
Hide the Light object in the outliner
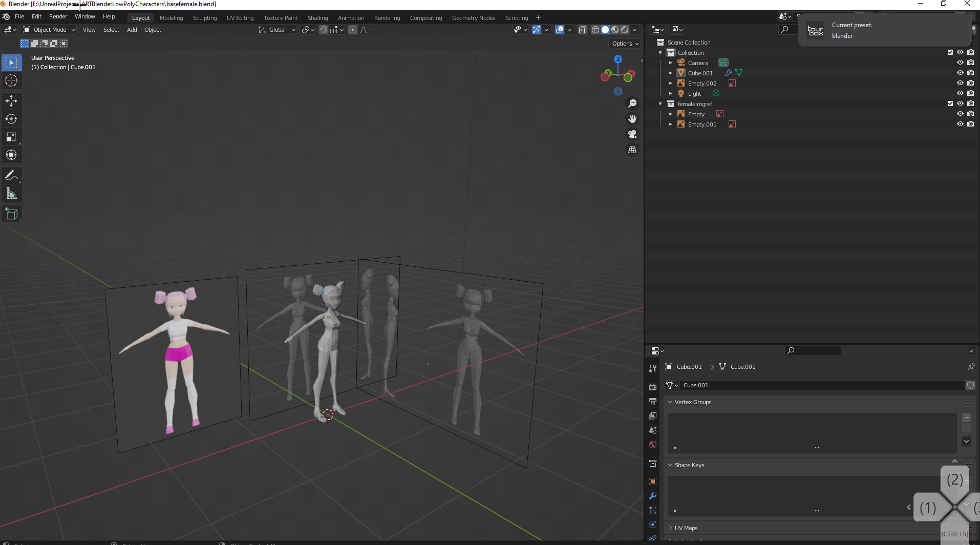(960, 93)
